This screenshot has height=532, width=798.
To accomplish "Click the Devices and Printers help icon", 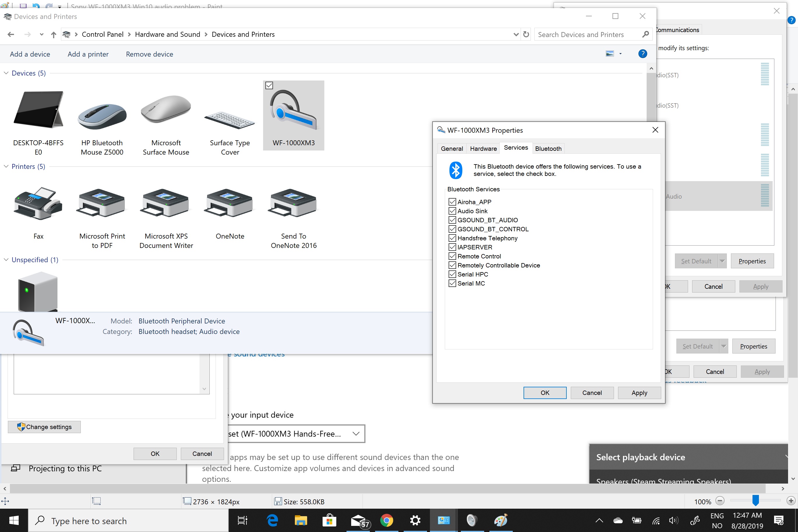I will (x=643, y=54).
